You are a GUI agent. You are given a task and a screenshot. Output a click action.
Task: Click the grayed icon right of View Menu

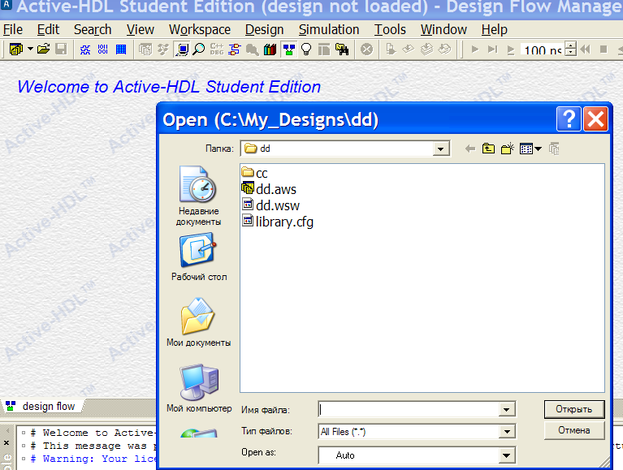click(x=554, y=149)
